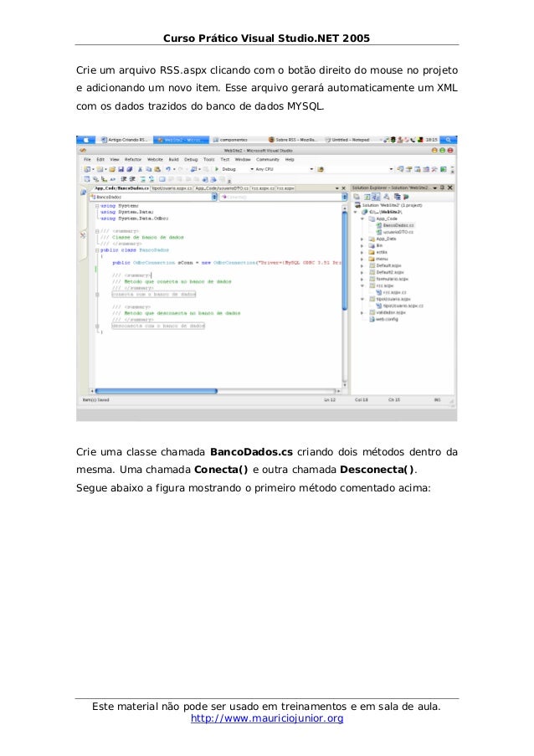Click the Copy toolbar icon
534x756 pixels.
[149, 169]
